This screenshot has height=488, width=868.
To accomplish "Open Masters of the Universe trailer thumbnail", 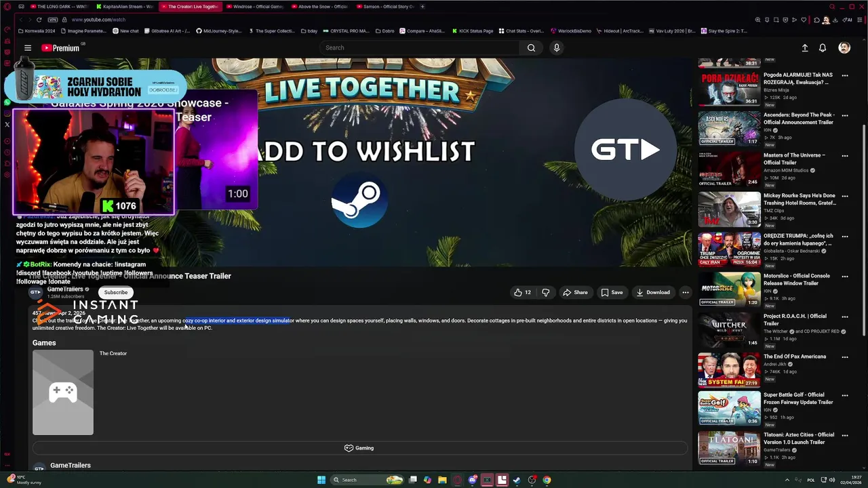I will click(x=729, y=169).
